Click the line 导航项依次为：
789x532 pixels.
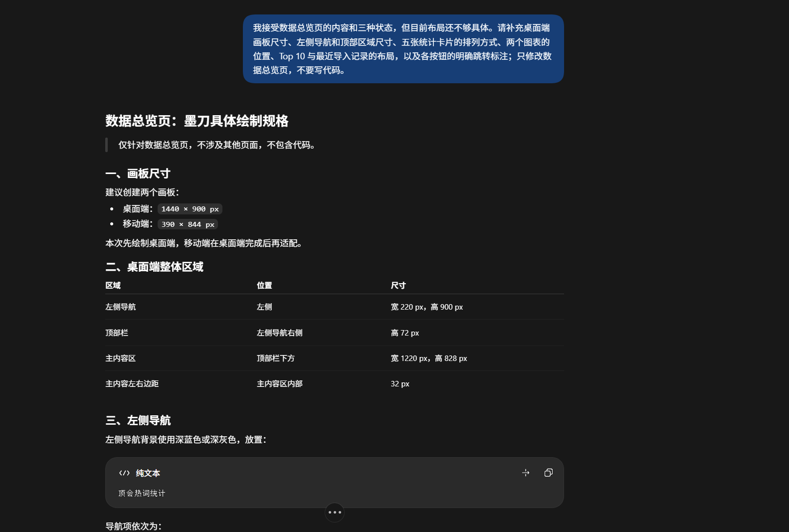[133, 527]
